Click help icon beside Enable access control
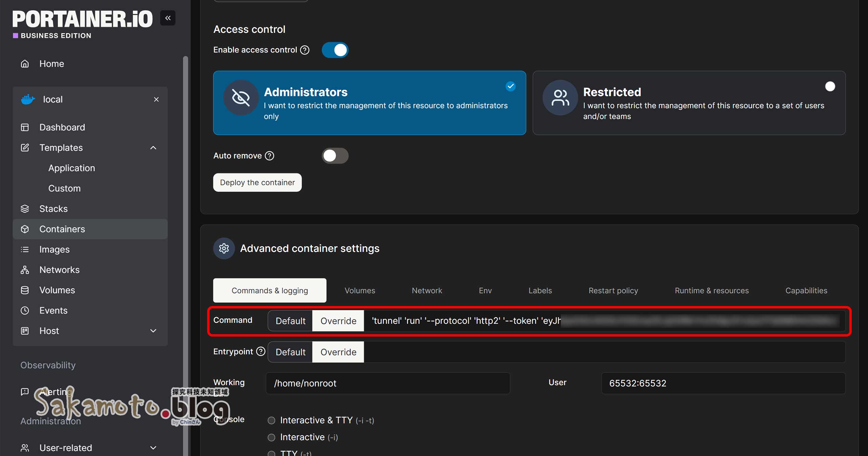Screen dimensions: 868x456 pos(305,50)
